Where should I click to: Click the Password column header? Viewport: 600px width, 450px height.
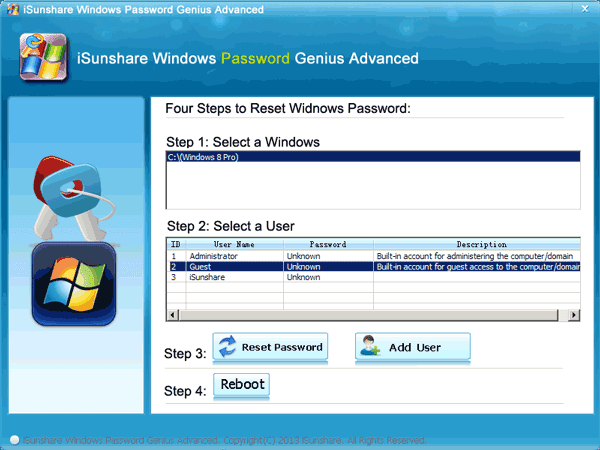[328, 244]
